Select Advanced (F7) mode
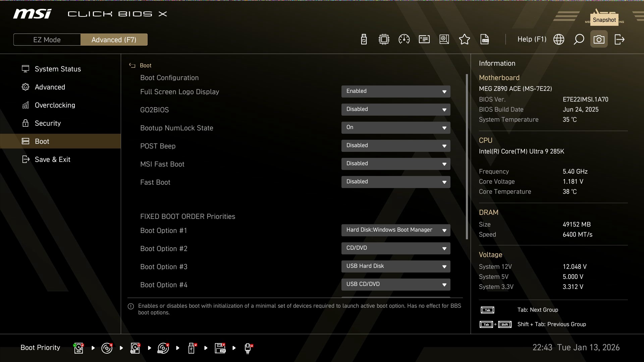This screenshot has width=644, height=362. [114, 40]
